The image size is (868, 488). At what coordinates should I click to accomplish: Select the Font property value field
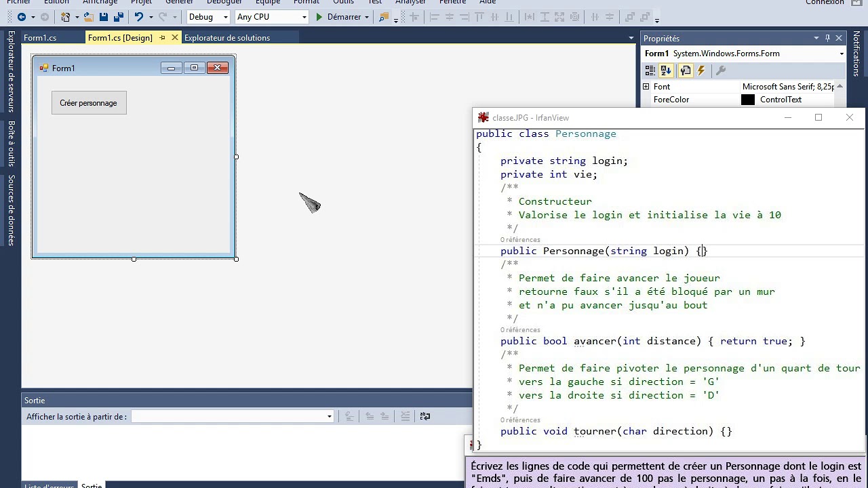pos(788,87)
